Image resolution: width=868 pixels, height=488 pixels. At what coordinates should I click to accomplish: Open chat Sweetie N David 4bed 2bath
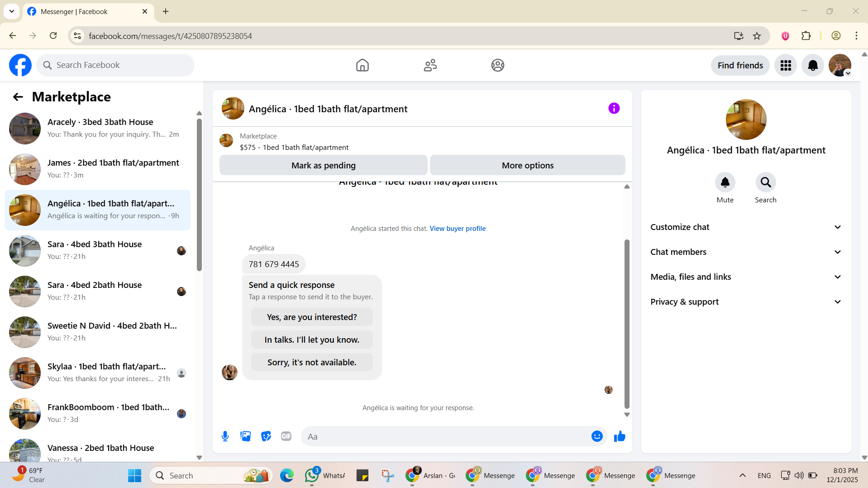point(97,332)
